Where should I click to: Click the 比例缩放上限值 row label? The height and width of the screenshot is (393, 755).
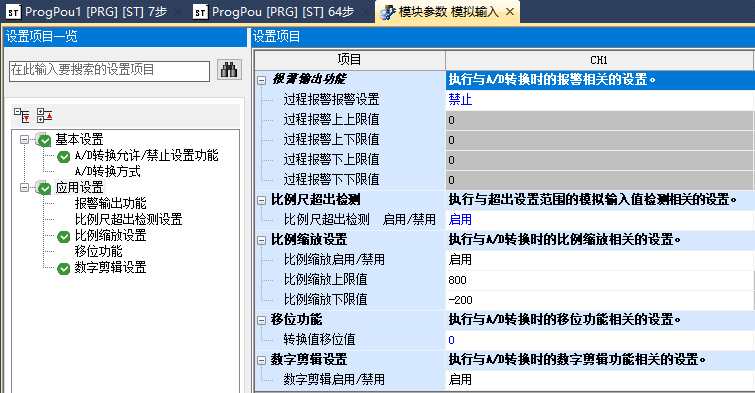[x=325, y=280]
